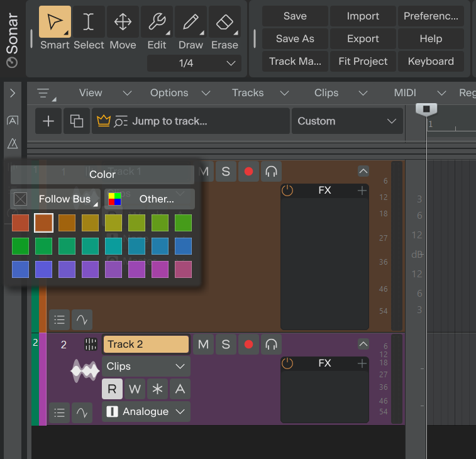Open Track 1 list options icon

pos(60,319)
